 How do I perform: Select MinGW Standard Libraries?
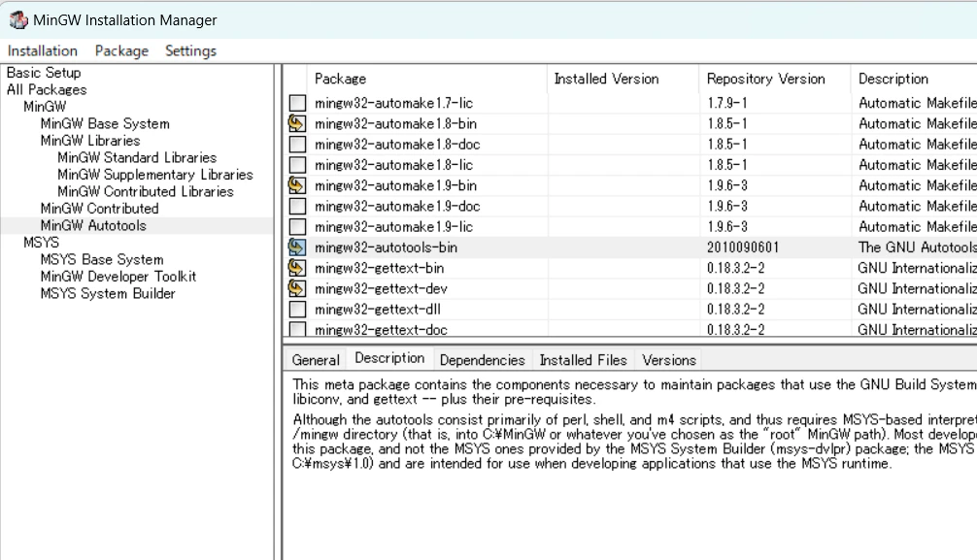coord(137,157)
